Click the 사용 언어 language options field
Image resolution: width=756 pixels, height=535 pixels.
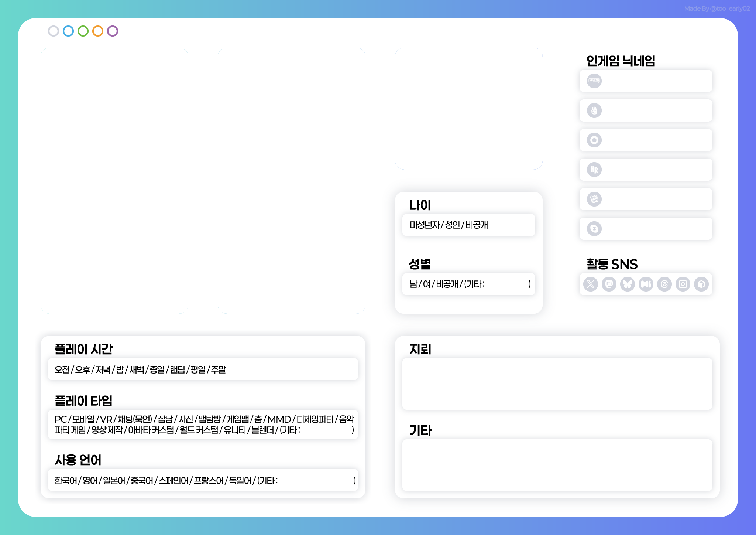pos(203,480)
